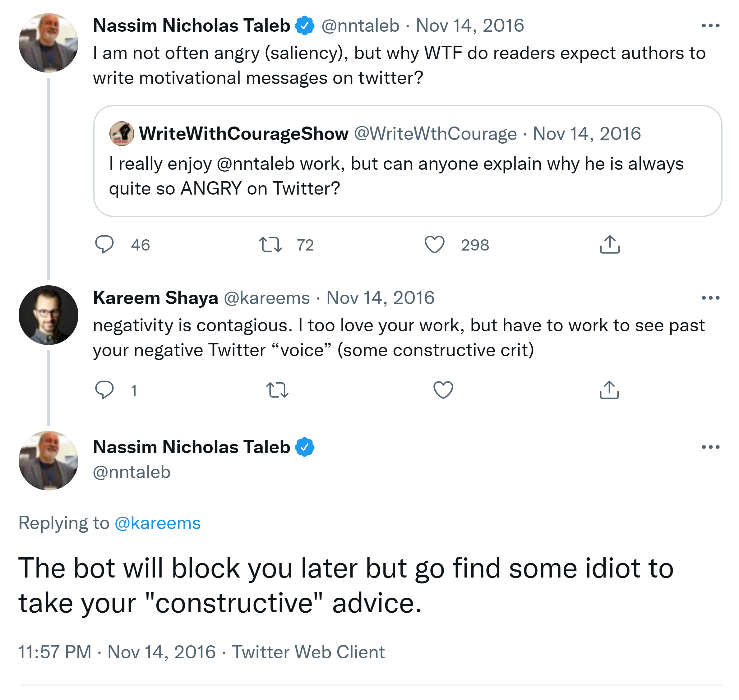Open the Twitter Web Client source link
This screenshot has height=700, width=739.
click(x=308, y=652)
